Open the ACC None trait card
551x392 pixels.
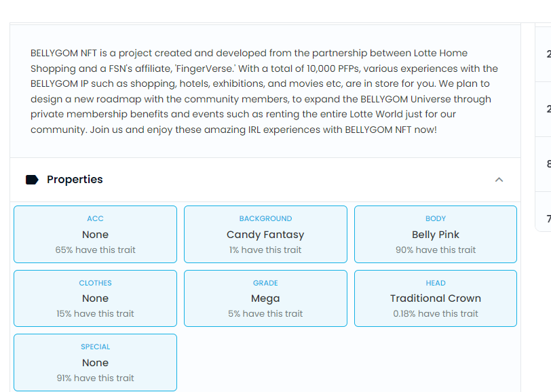point(95,234)
